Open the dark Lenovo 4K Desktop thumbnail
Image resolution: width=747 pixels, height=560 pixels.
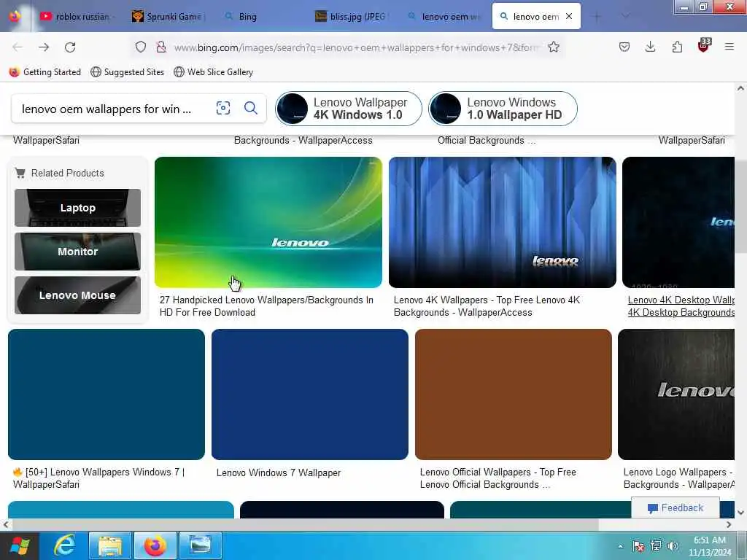678,222
